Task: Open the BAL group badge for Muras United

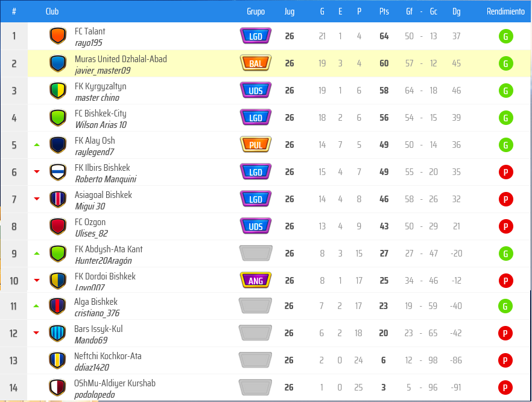Action: click(255, 63)
